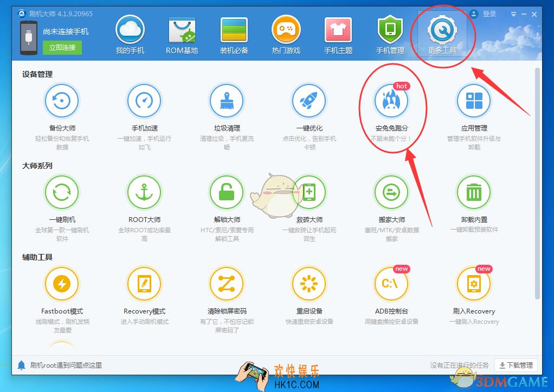Click 登录 login link

point(489,14)
